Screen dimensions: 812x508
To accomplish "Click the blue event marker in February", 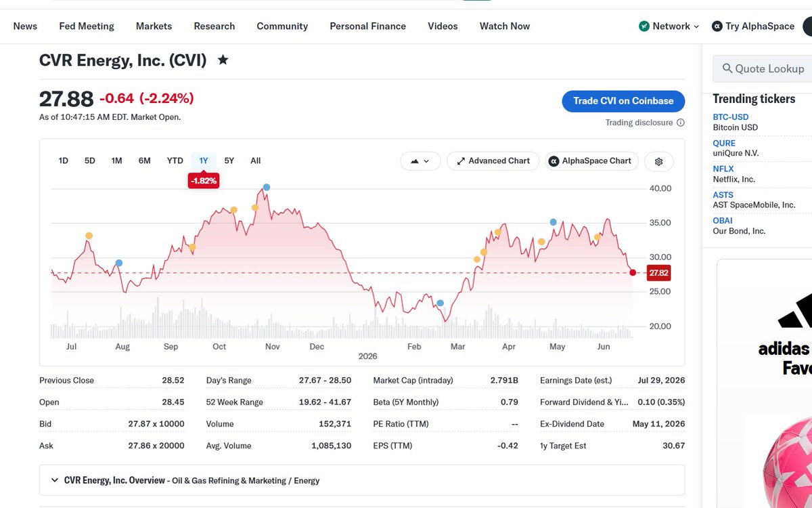I will pyautogui.click(x=440, y=303).
